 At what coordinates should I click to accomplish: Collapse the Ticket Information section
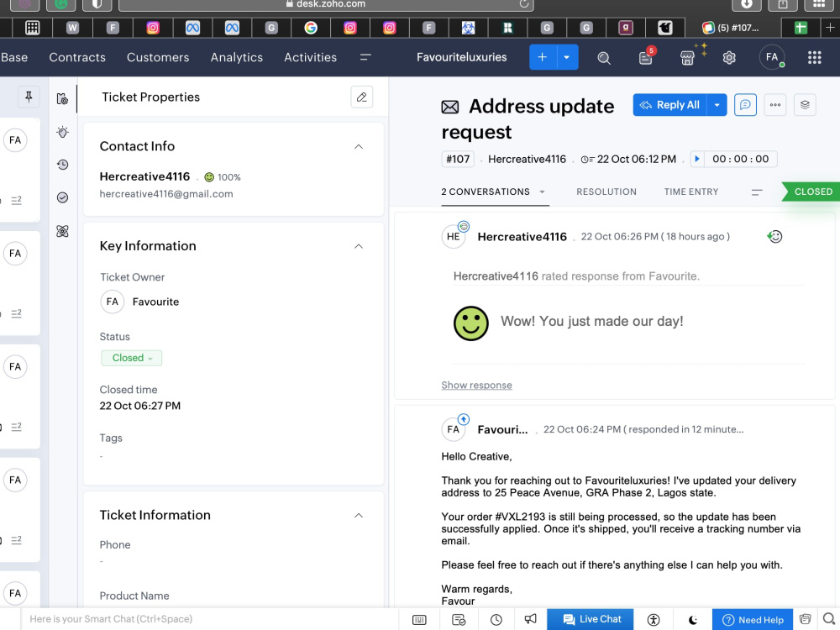click(x=359, y=516)
